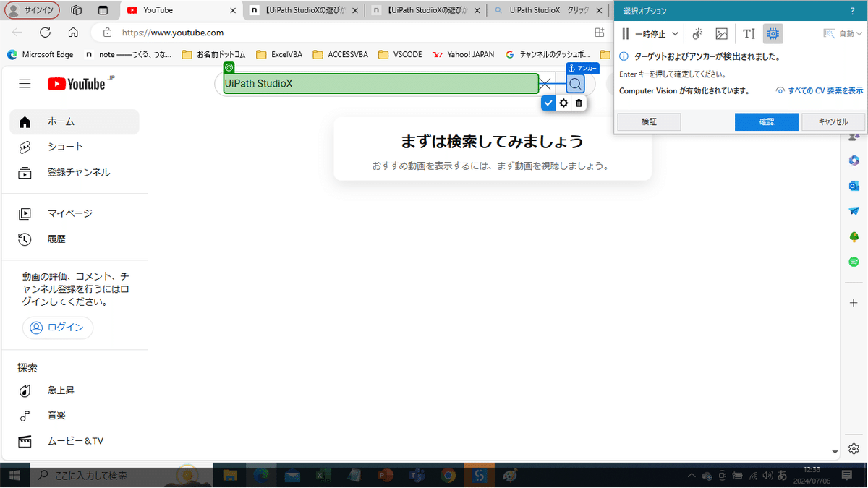Screen dimensions: 868x488
Task: Open マイページ in the sidebar
Action: click(75, 213)
